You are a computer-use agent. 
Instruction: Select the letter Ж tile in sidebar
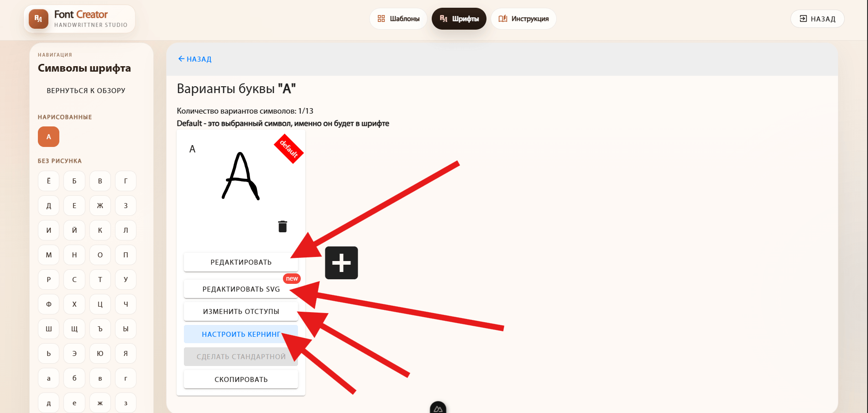tap(100, 205)
